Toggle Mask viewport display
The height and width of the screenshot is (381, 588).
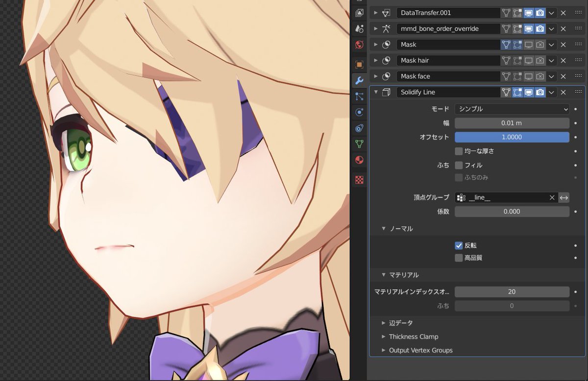(x=529, y=45)
